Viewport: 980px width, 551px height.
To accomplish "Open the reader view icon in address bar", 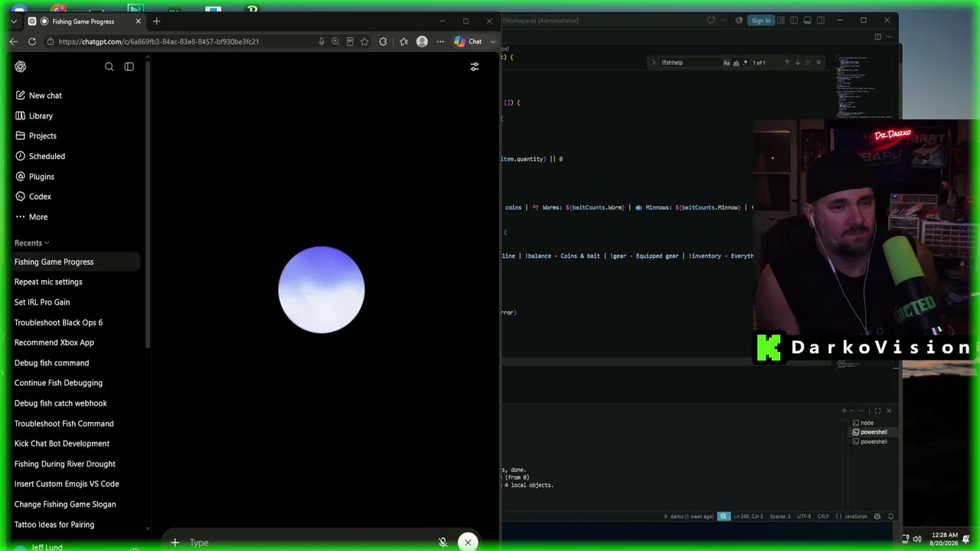I will click(x=350, y=41).
